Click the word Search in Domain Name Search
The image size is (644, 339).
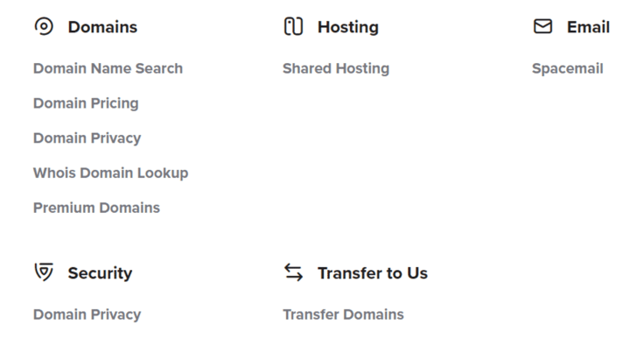coord(159,68)
